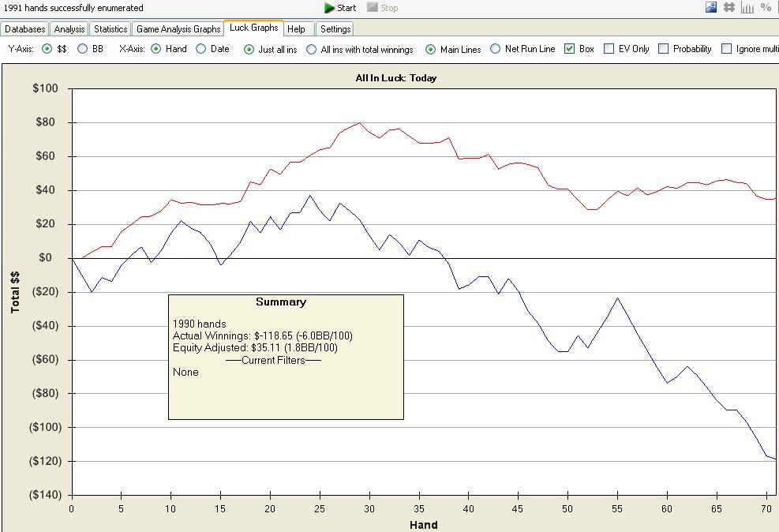
Task: Click the Summary box on the graph
Action: point(287,357)
